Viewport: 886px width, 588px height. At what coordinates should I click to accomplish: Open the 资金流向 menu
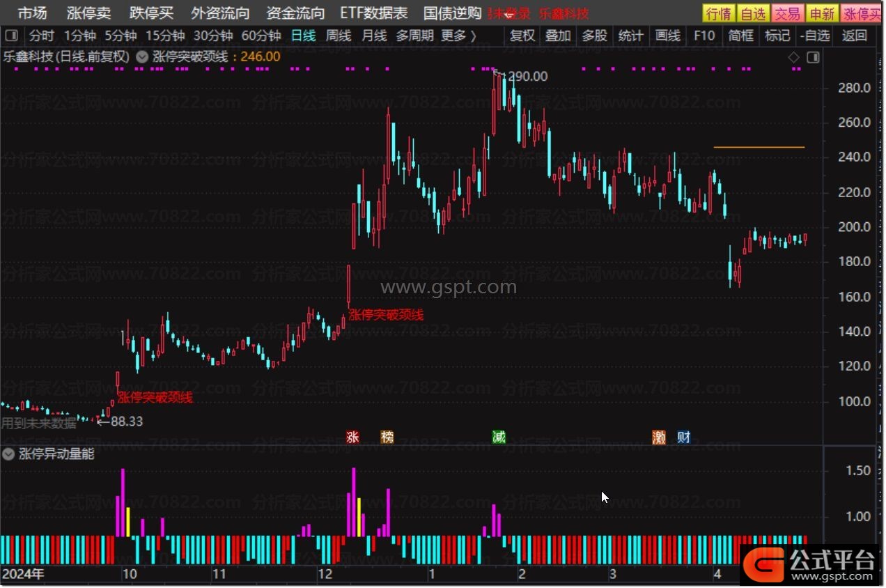coord(295,13)
